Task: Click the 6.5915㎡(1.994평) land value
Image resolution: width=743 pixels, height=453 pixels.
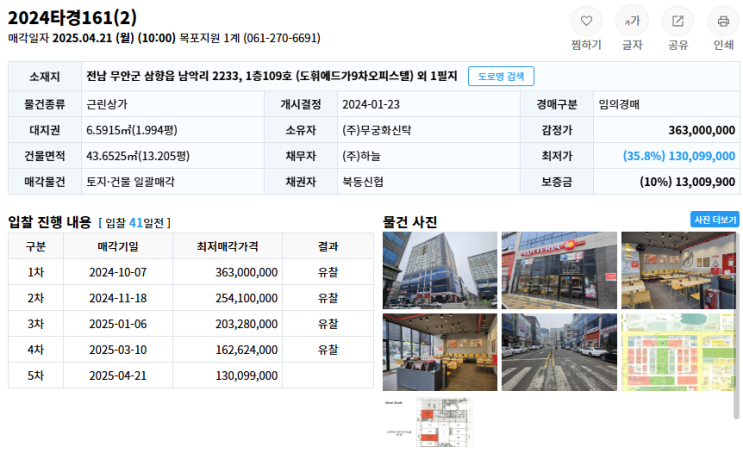Action: [x=132, y=130]
